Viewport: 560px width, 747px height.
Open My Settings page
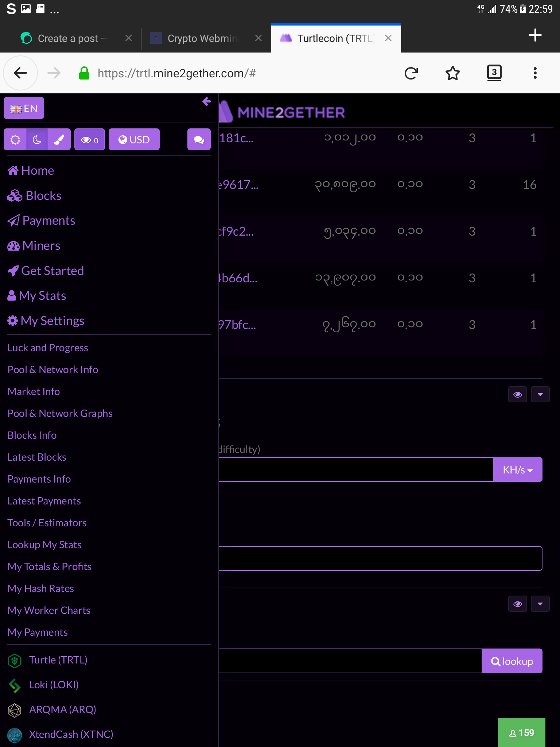(x=46, y=321)
